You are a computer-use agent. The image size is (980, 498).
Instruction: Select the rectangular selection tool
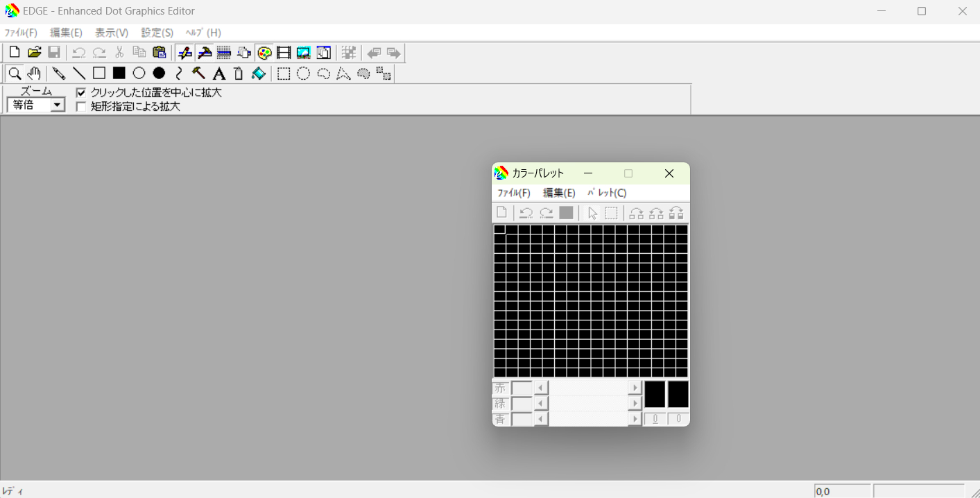pyautogui.click(x=284, y=74)
